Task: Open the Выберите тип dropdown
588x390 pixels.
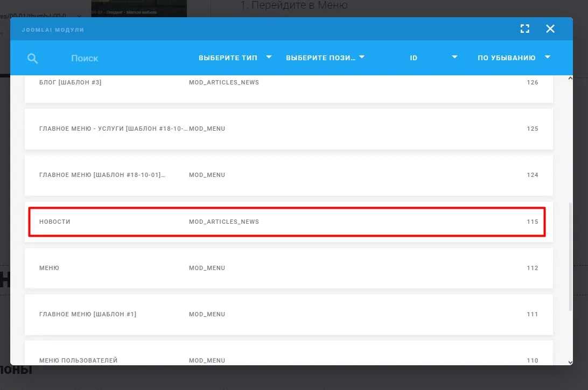Action: 235,58
